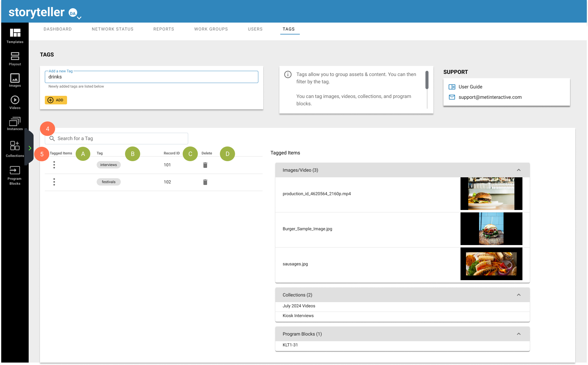The width and height of the screenshot is (588, 365).
Task: Collapse the Images/Video (3) section
Action: (x=519, y=170)
